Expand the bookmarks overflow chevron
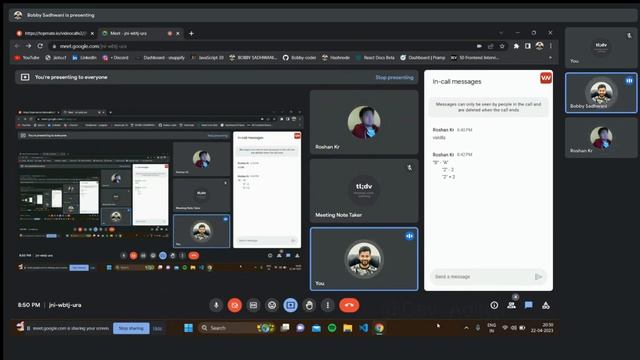 coord(550,58)
